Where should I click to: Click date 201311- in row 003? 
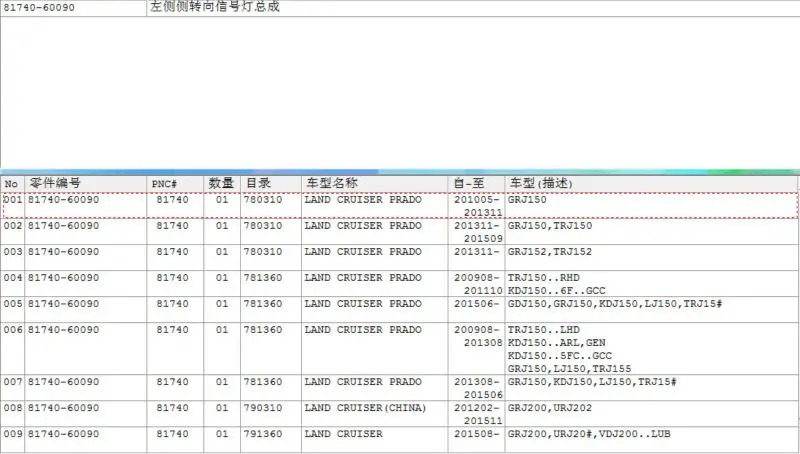pyautogui.click(x=477, y=251)
